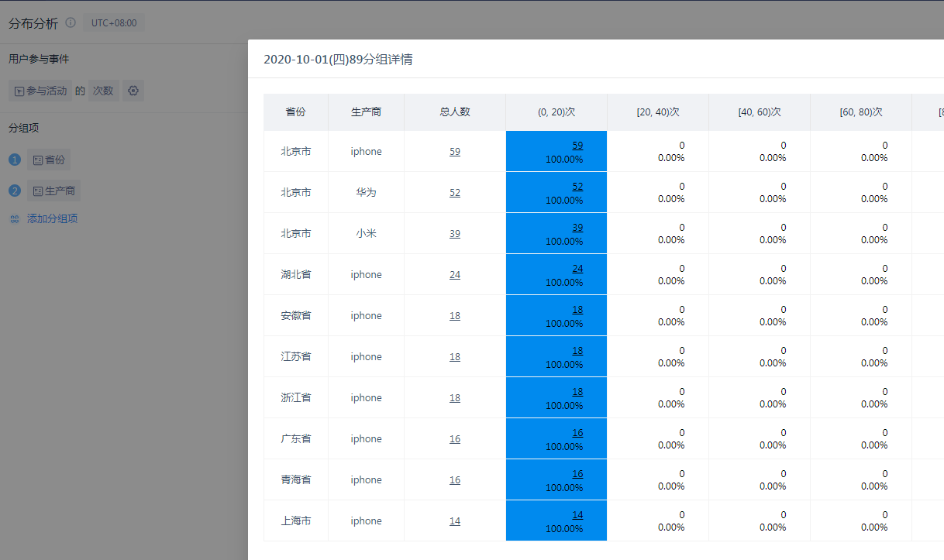944x560 pixels.
Task: Click the info icon beside 分布分析
Action: 71,23
